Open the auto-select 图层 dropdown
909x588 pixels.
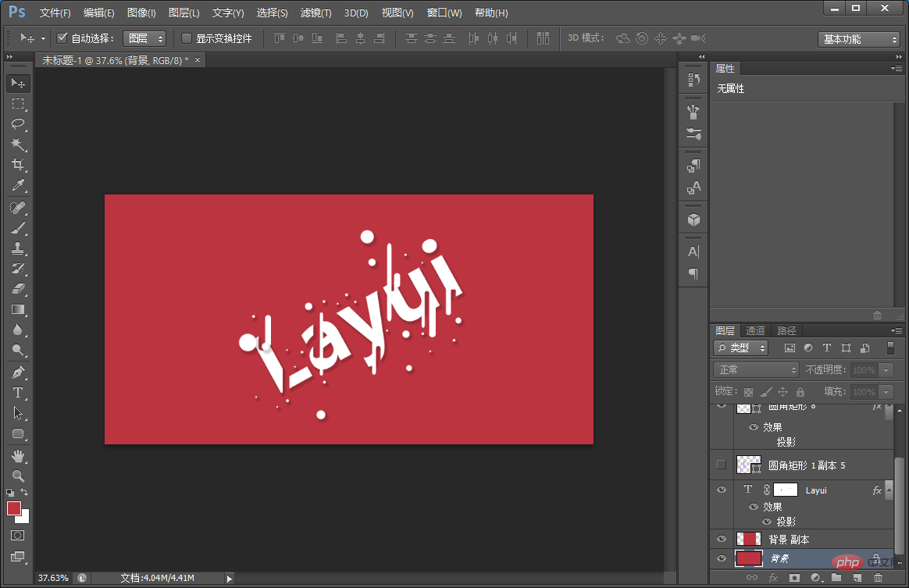click(144, 38)
